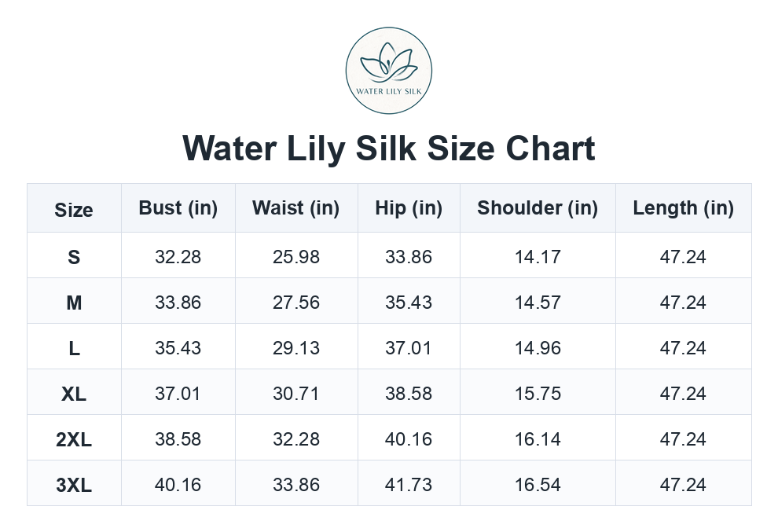Select the 3XL shoulder value 16.54
This screenshot has height=532, width=778.
pos(538,485)
